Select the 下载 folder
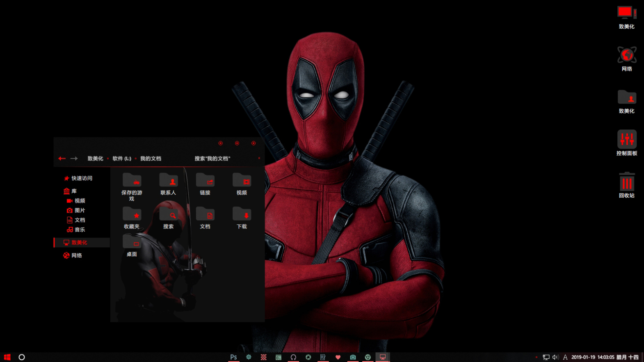This screenshot has height=362, width=644. [x=242, y=218]
